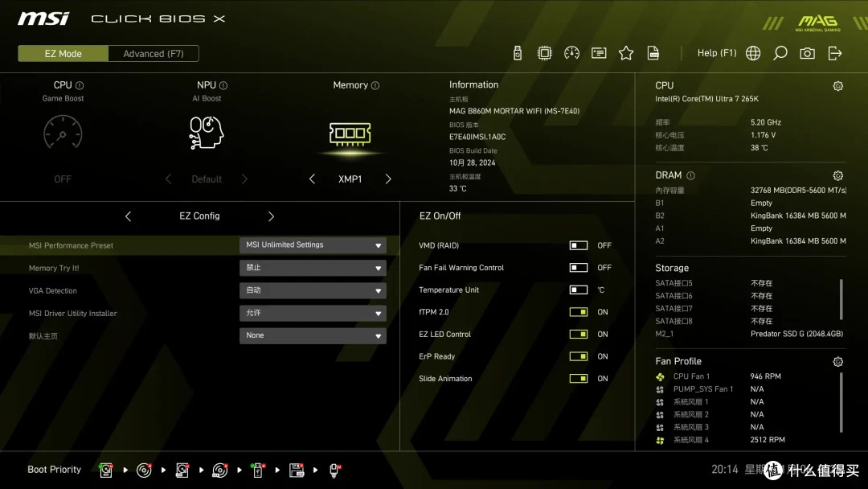Select third boot device USB hard disk

182,471
